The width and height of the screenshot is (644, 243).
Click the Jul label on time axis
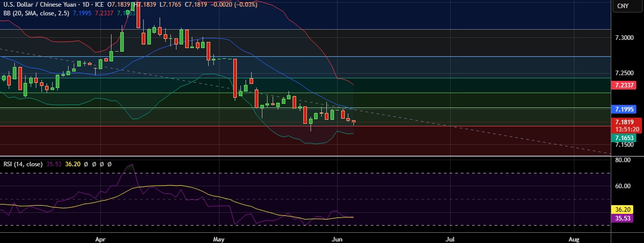[x=451, y=238]
